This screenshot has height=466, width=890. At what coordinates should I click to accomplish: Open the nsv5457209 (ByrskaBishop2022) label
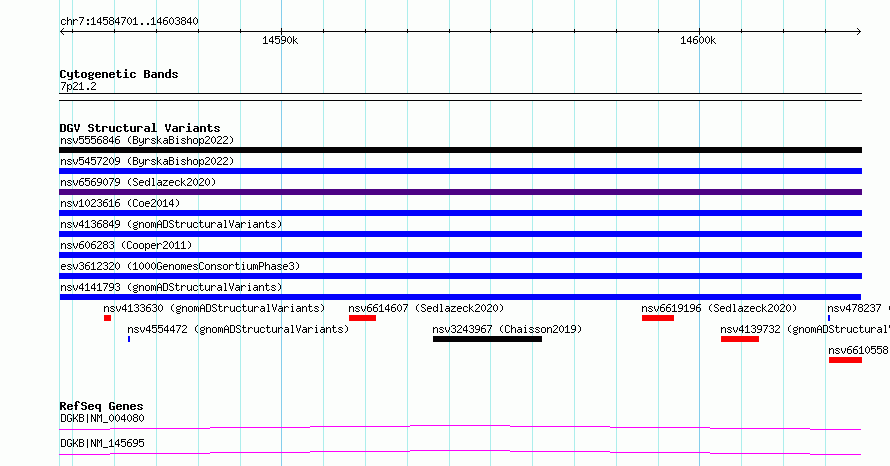click(x=147, y=161)
